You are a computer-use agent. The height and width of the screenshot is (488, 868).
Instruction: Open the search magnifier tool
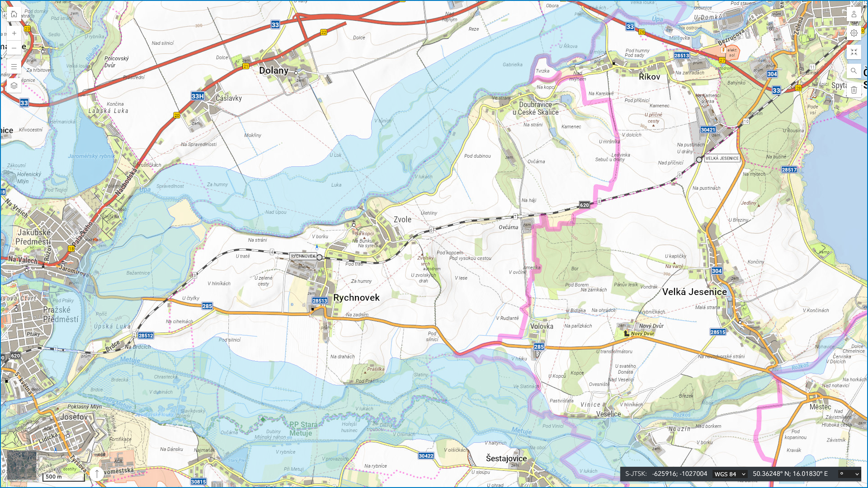854,71
